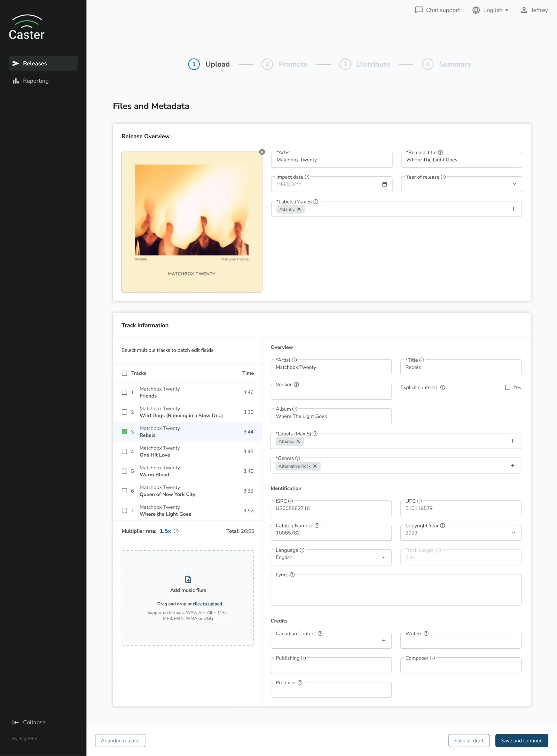Open the Chat support panel
The height and width of the screenshot is (756, 557).
(437, 10)
